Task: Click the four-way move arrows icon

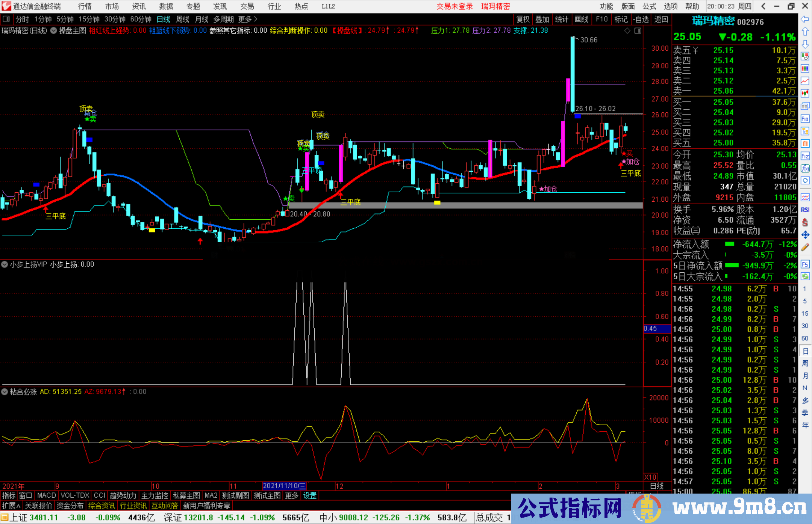Action: tap(805, 235)
